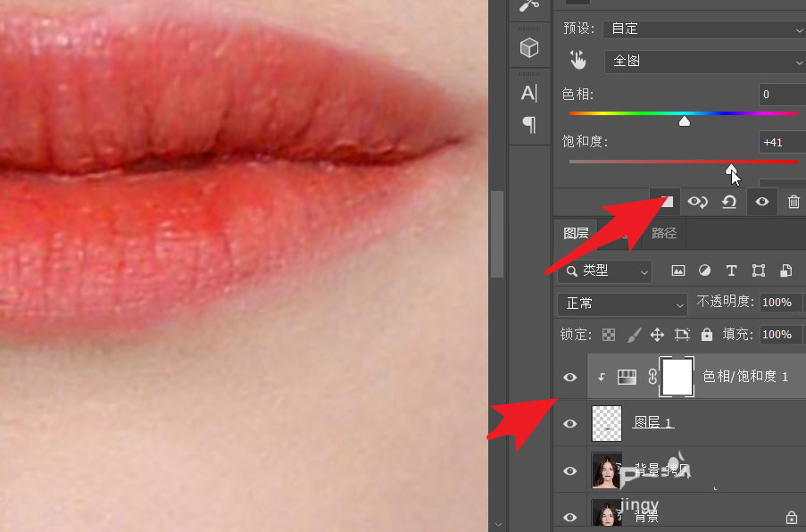
Task: Click the view previous state icon
Action: point(697,202)
